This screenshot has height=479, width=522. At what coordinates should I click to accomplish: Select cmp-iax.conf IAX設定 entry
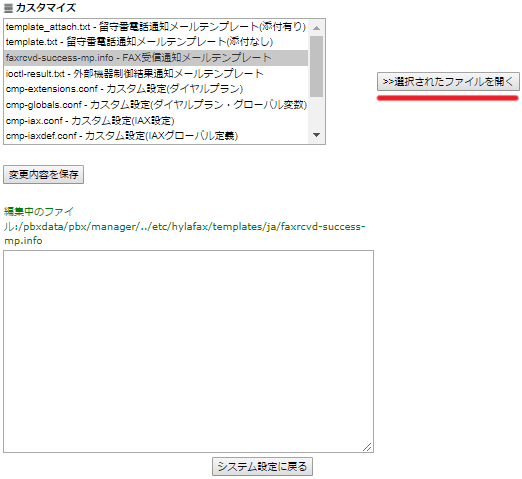156,120
